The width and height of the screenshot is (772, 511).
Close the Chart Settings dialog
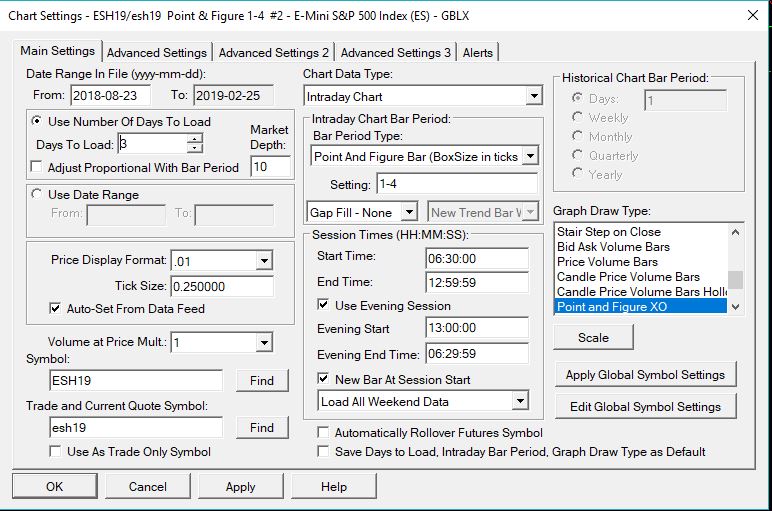753,15
